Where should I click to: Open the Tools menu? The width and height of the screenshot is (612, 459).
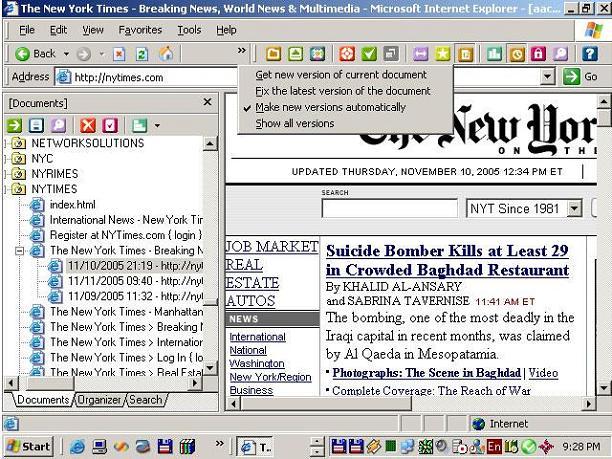tap(189, 30)
